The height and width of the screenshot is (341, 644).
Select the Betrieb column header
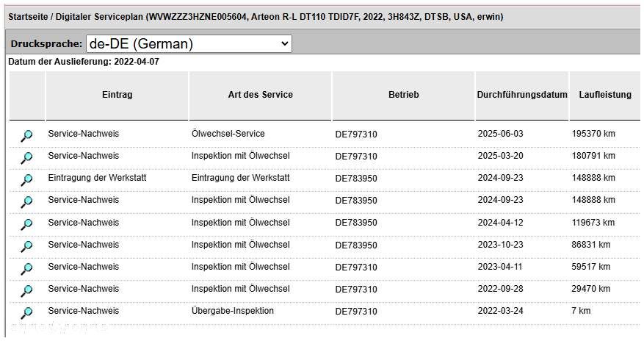(403, 95)
